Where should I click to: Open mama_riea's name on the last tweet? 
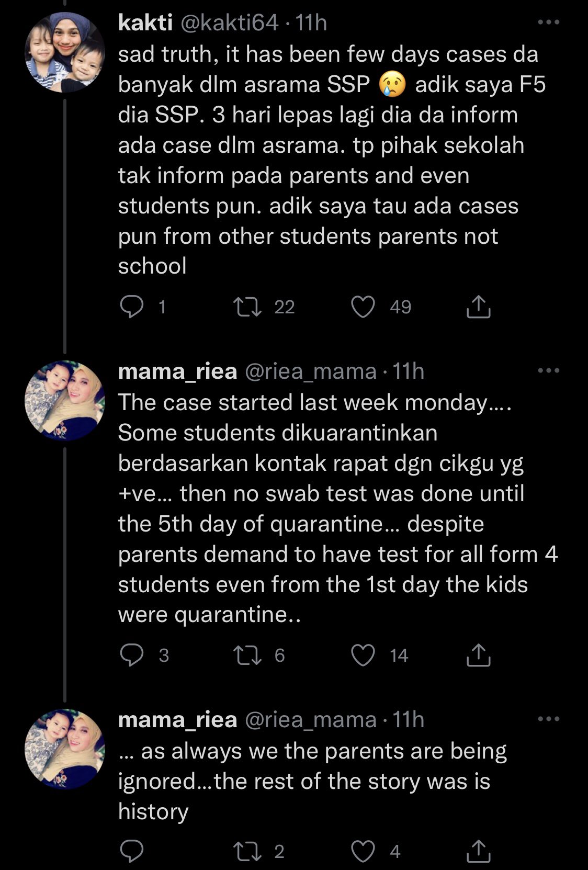click(x=177, y=720)
